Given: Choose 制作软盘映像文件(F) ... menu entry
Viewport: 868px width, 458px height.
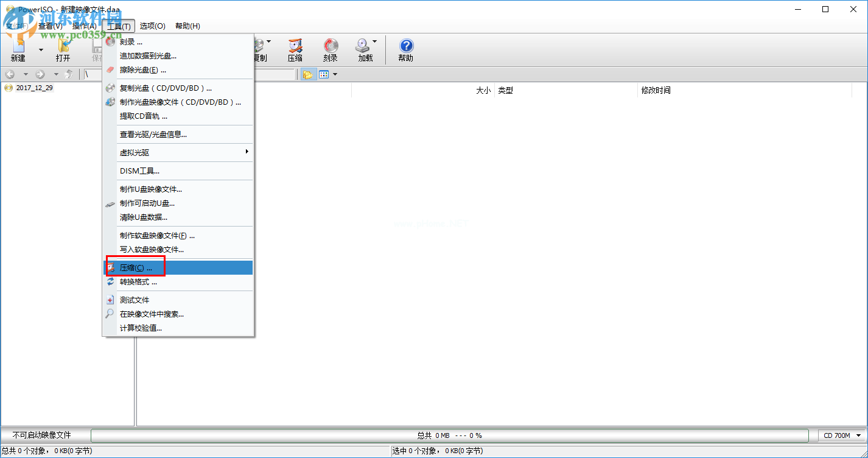Looking at the screenshot, I should tap(178, 236).
